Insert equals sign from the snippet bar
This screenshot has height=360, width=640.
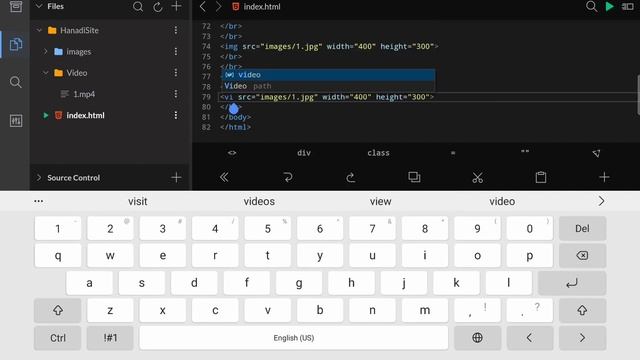[453, 153]
